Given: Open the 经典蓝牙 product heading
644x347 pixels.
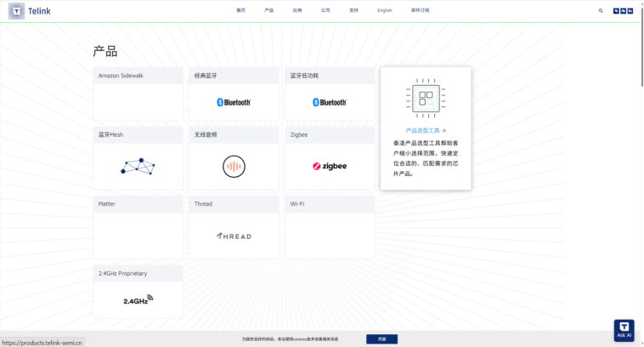Looking at the screenshot, I should coord(206,76).
